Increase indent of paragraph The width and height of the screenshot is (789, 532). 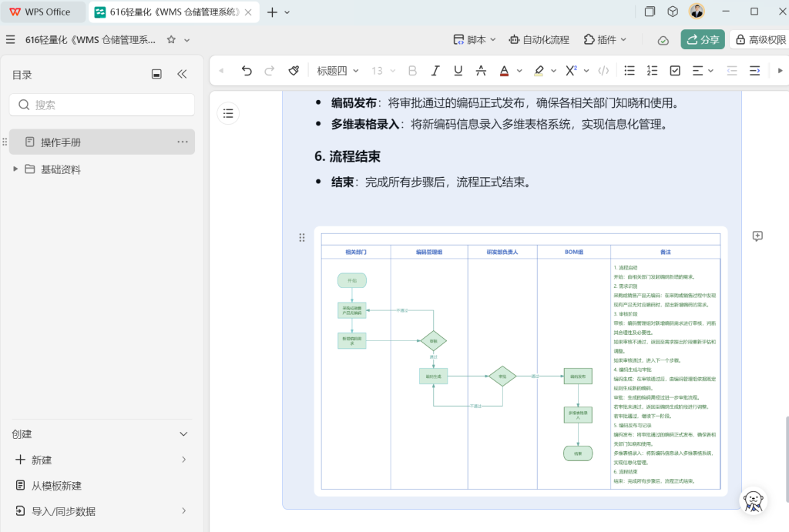tap(755, 71)
